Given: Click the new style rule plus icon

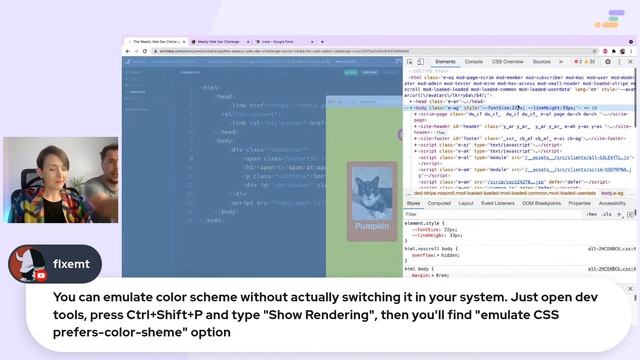Looking at the screenshot, I should [619, 214].
